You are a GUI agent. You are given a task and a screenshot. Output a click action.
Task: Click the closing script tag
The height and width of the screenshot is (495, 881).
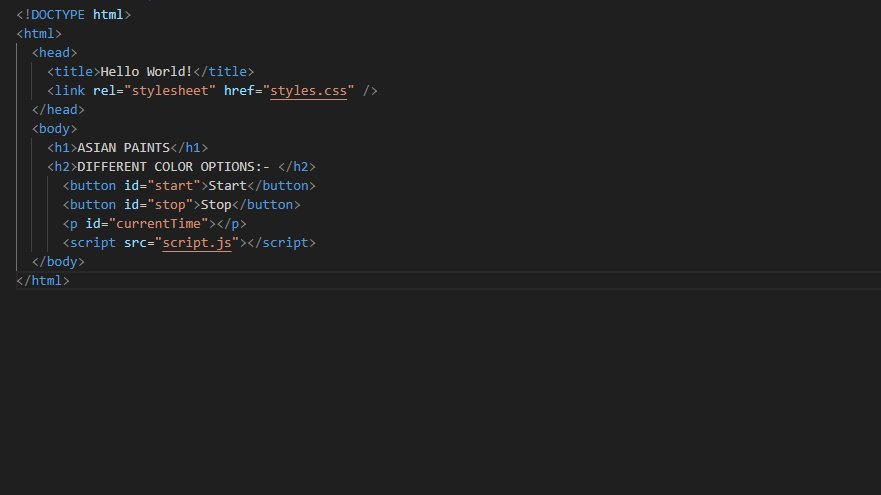coord(281,243)
